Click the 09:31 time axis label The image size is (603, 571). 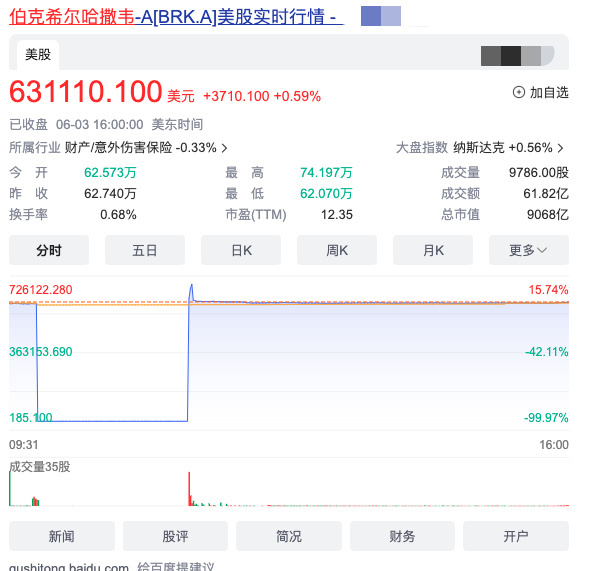tap(24, 445)
